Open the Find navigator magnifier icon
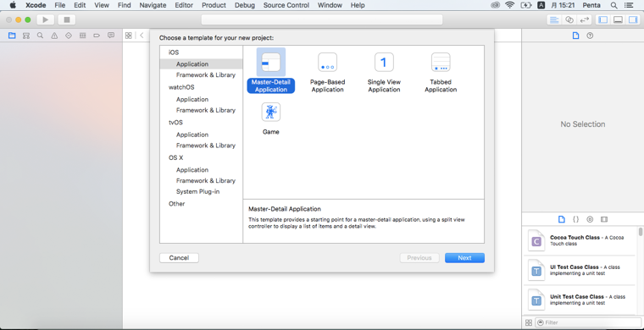This screenshot has height=330, width=644. [41, 36]
